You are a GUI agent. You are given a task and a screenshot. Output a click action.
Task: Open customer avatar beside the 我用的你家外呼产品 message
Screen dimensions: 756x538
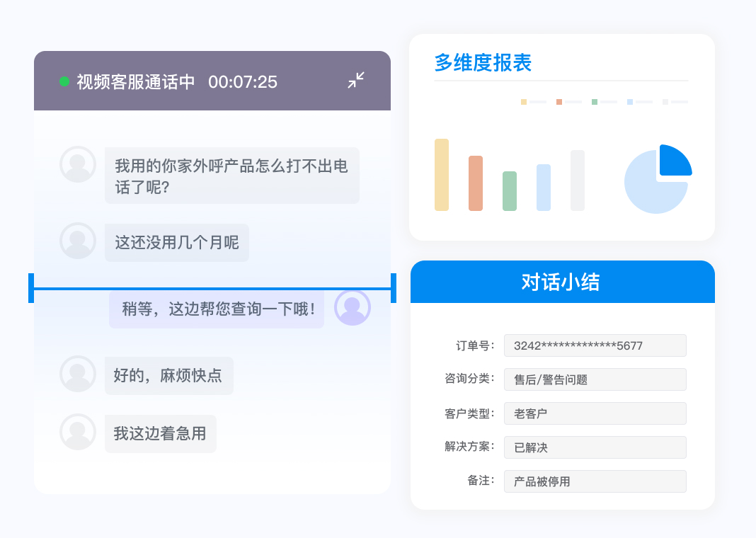click(78, 164)
